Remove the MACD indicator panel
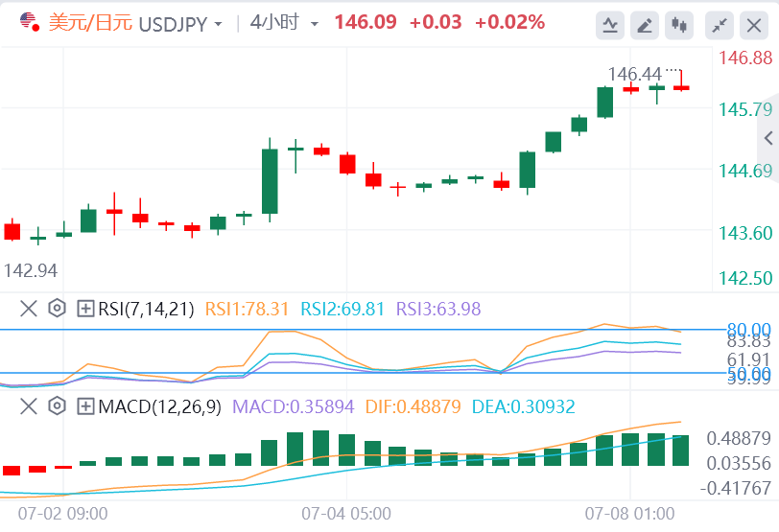This screenshot has height=532, width=779. point(29,406)
